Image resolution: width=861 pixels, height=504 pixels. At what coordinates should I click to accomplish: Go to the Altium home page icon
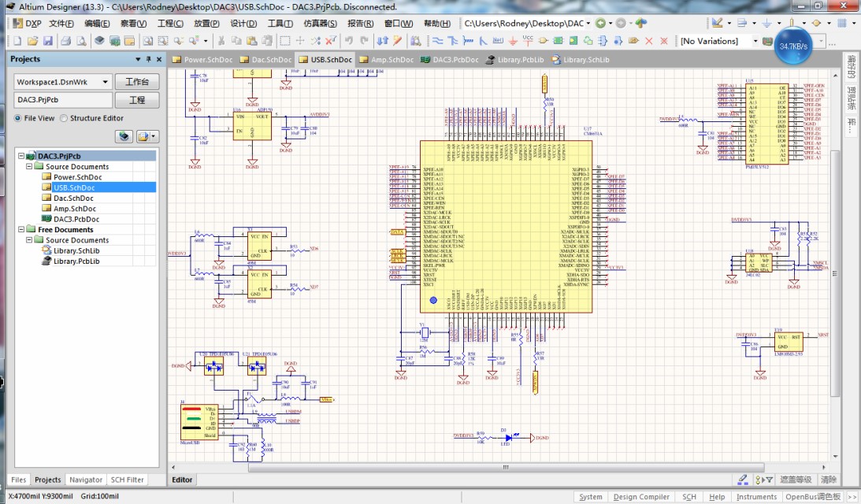click(x=640, y=23)
